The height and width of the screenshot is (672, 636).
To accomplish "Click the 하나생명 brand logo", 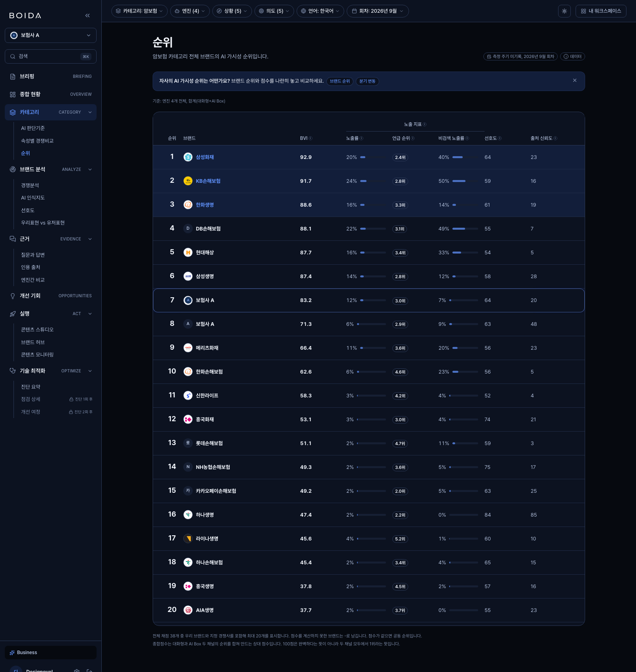I will pos(188,515).
